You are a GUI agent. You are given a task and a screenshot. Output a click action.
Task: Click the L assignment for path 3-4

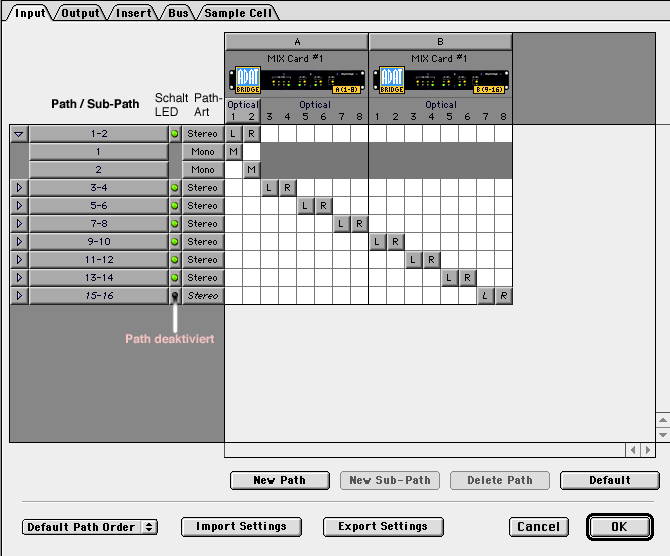tap(270, 187)
